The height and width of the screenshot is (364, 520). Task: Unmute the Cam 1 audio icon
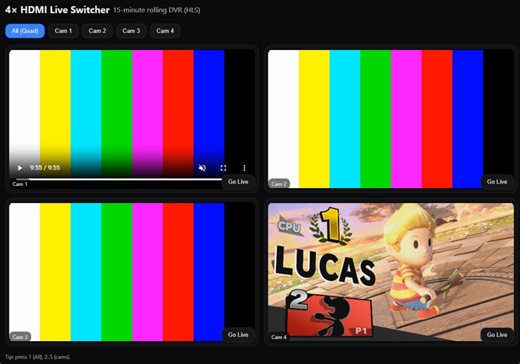pos(202,168)
